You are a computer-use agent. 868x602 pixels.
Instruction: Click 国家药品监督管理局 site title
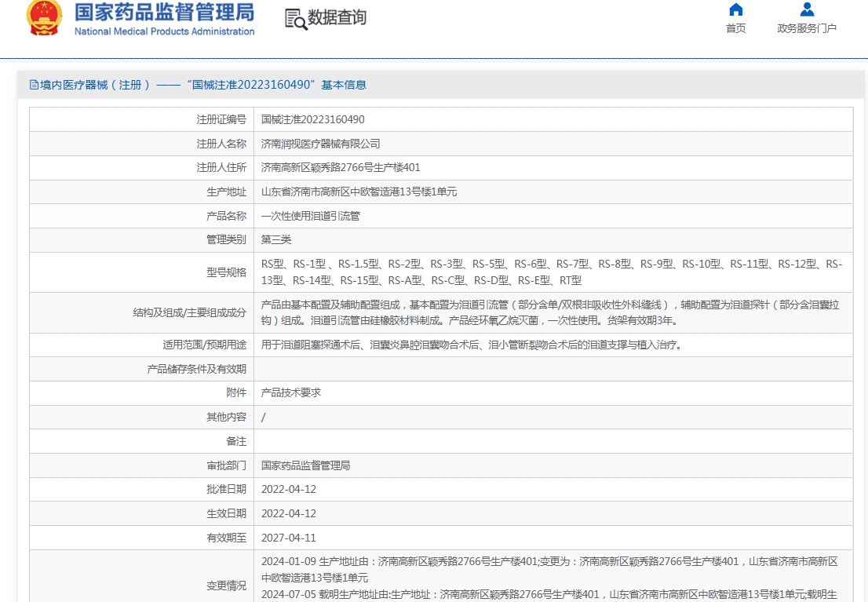(164, 13)
